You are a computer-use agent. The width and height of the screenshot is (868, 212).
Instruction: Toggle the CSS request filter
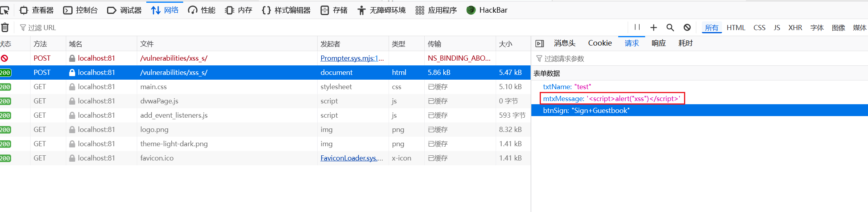click(759, 28)
